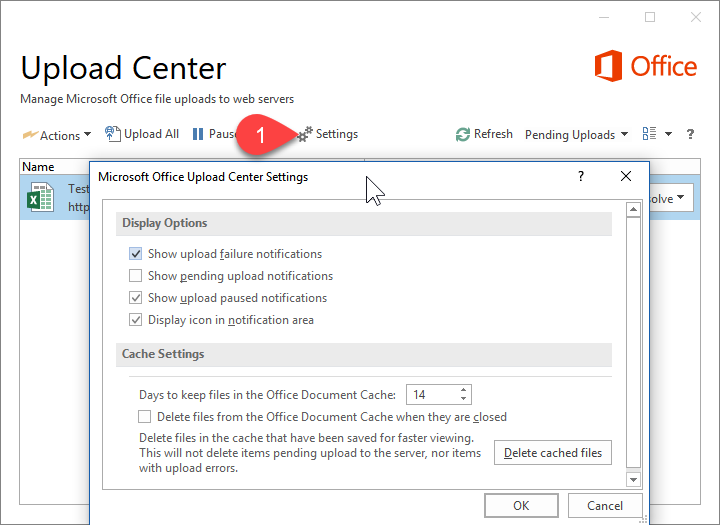Viewport: 720px width, 525px height.
Task: Click the Upload All toolbar icon
Action: click(112, 134)
